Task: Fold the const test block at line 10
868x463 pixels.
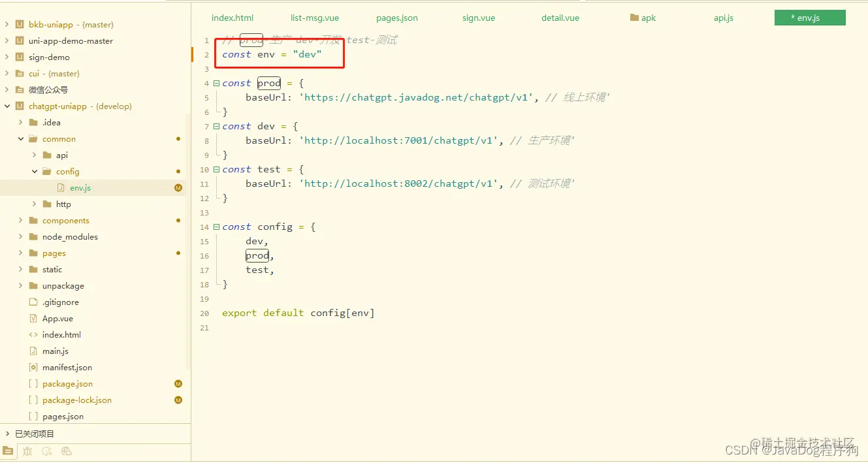Action: coord(216,169)
